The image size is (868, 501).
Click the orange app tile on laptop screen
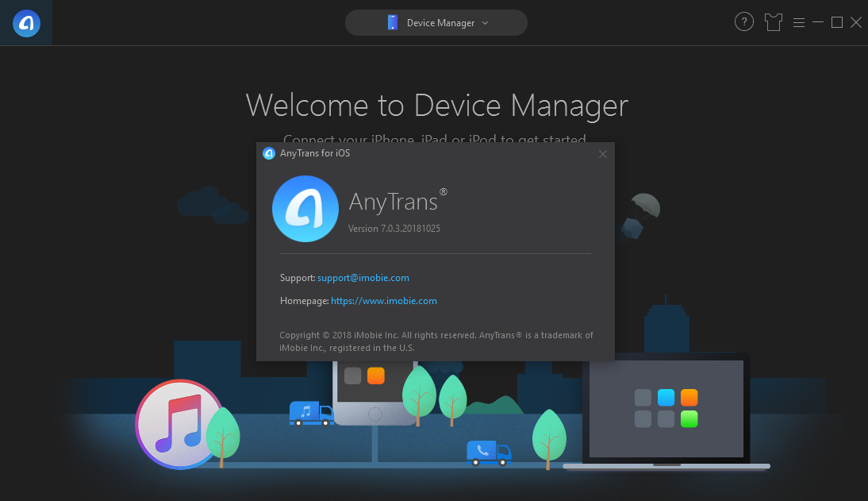pos(689,397)
